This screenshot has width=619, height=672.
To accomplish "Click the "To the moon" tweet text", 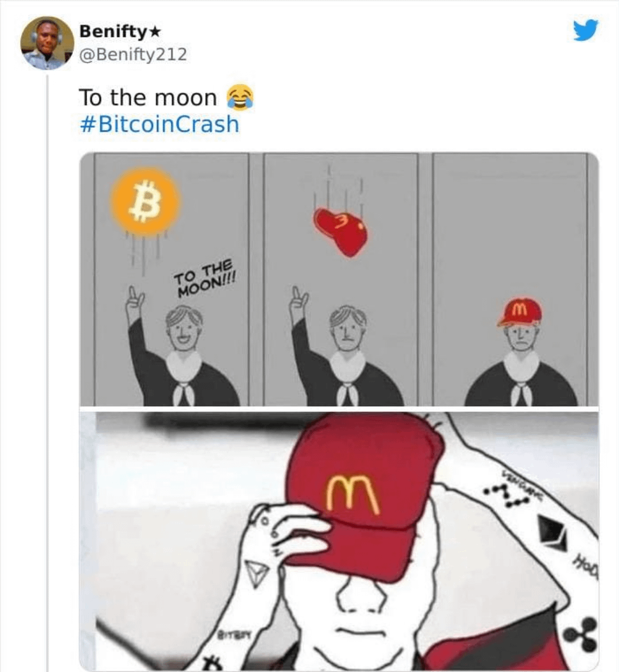I will [148, 97].
